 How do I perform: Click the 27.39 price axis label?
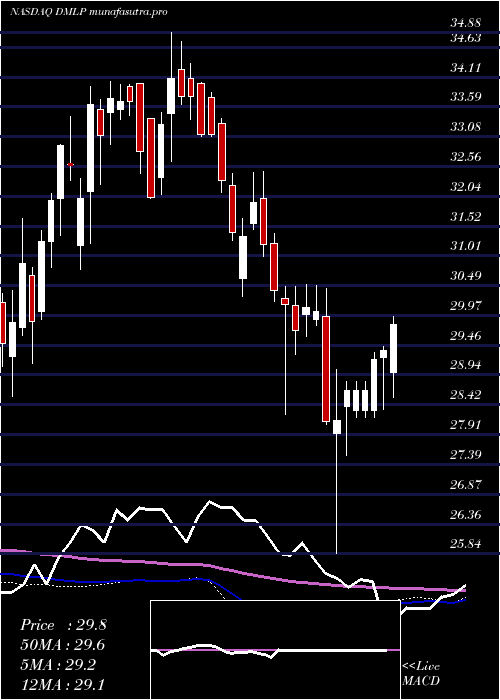tap(465, 455)
